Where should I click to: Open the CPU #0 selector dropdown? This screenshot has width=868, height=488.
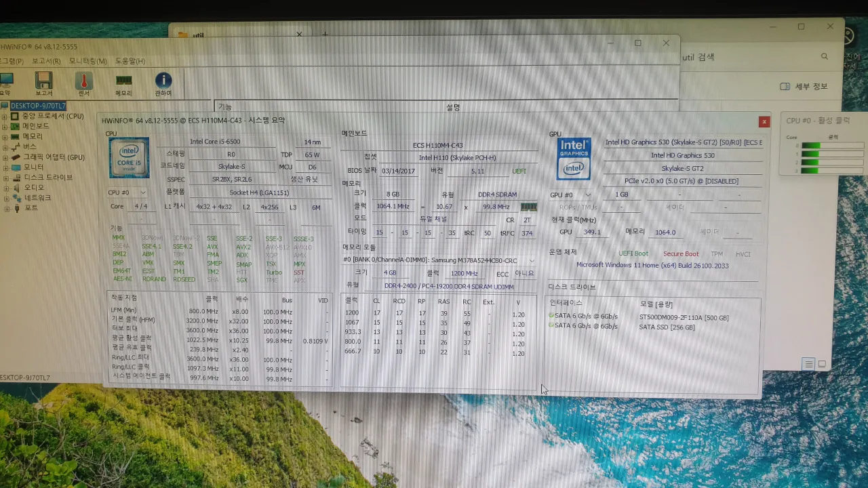pos(127,192)
